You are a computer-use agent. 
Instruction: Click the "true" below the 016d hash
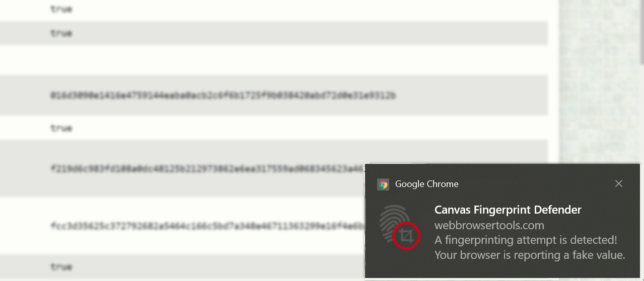point(61,128)
